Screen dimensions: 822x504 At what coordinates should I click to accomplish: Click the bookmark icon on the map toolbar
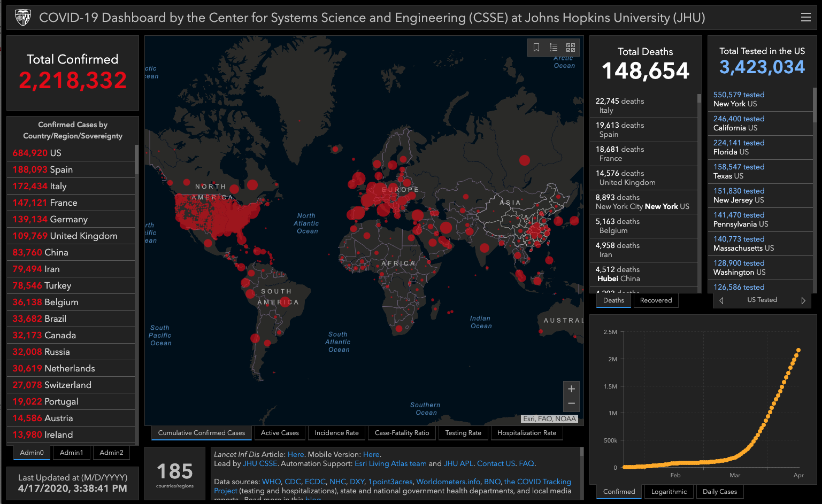tap(536, 47)
